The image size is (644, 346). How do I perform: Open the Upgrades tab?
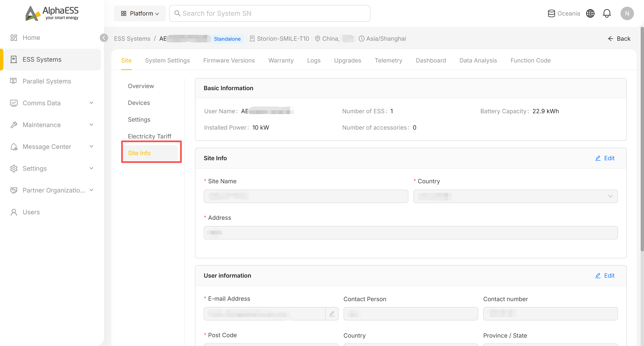[x=348, y=61]
